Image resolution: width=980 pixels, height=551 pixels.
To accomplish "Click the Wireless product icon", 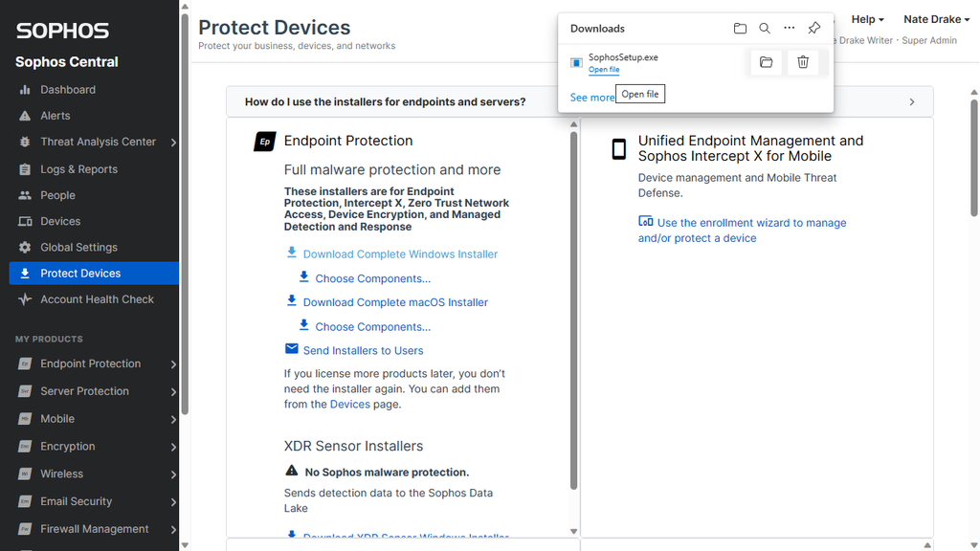I will coord(25,474).
